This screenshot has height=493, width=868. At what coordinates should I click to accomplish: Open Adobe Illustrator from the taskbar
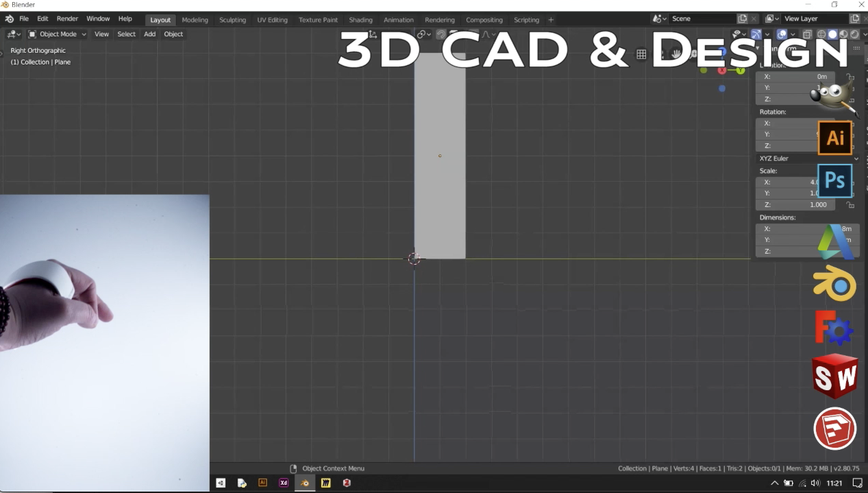point(262,483)
